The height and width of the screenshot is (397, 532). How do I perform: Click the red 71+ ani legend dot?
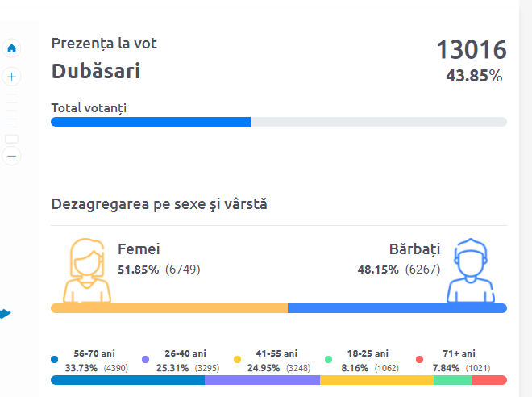420,359
